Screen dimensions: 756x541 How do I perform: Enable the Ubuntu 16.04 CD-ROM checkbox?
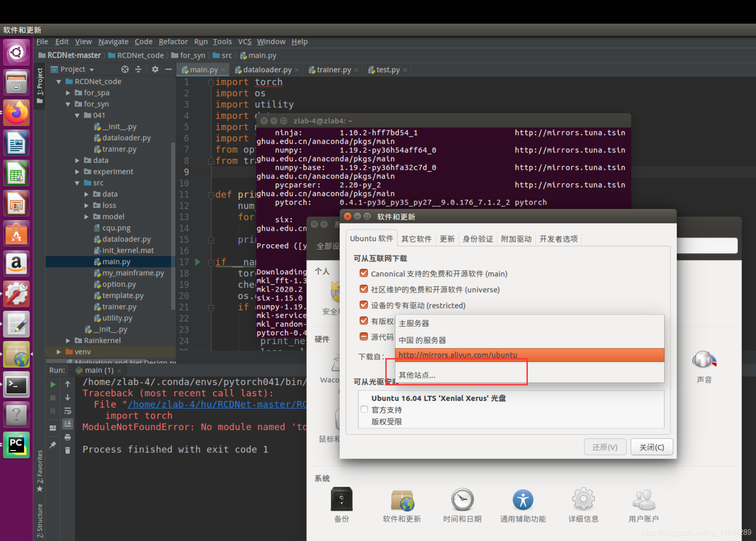click(x=364, y=409)
